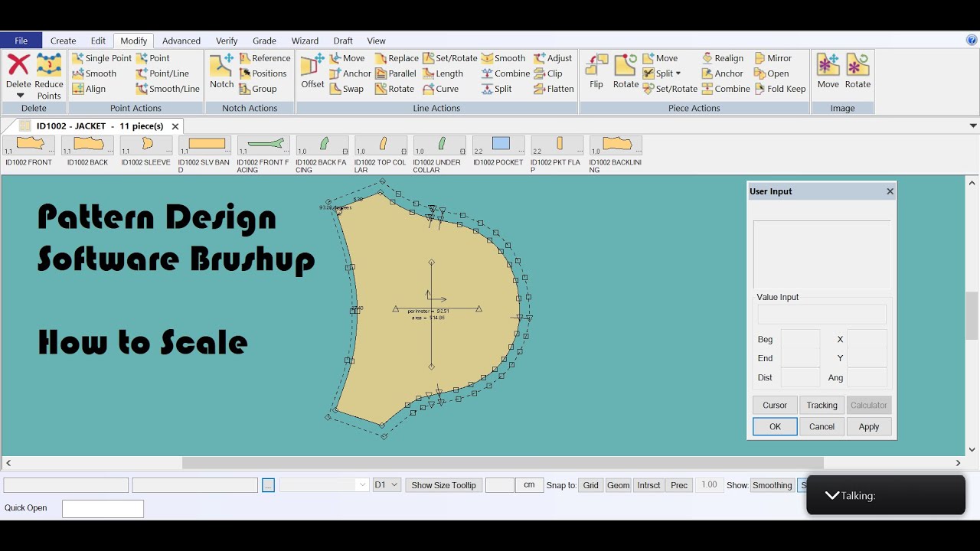Open the empty status bar combo box
Image resolution: width=980 pixels, height=551 pixels.
pyautogui.click(x=325, y=485)
